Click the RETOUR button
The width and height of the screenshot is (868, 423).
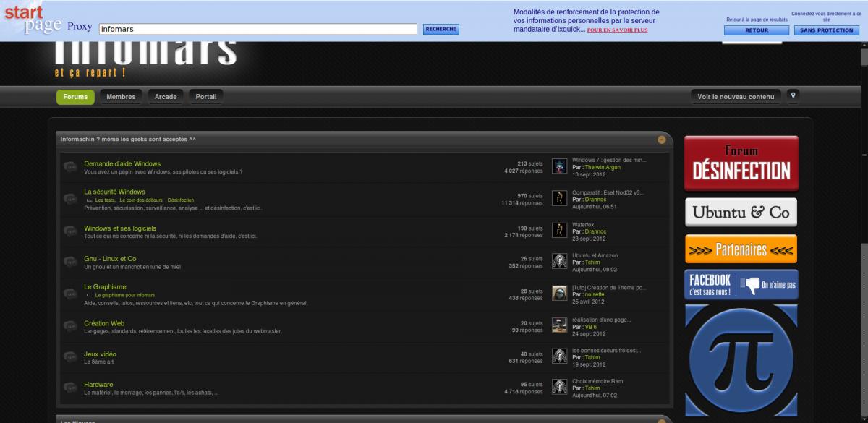[x=757, y=30]
